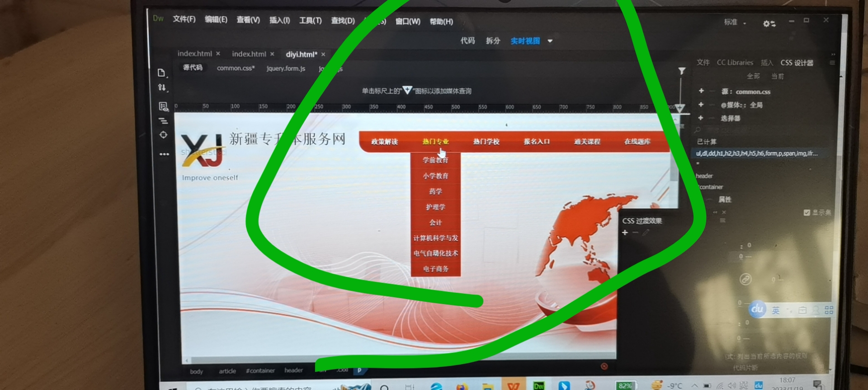Open the 编辑(E) menu
The width and height of the screenshot is (868, 390).
click(216, 19)
